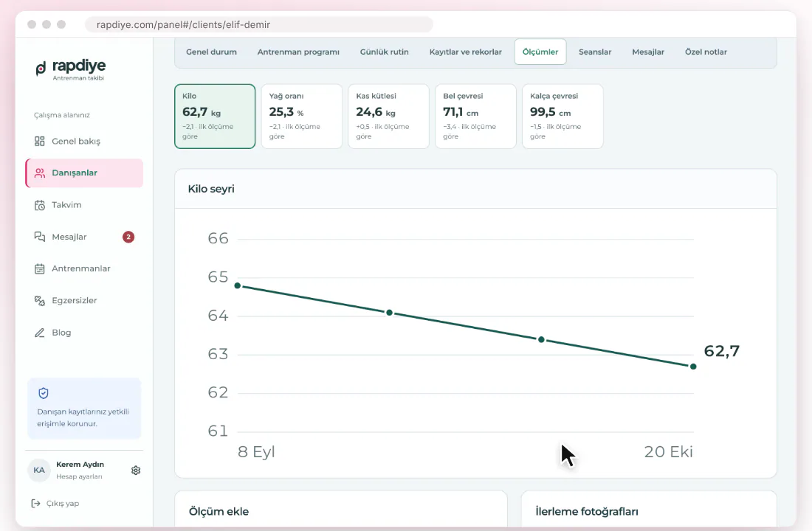Click the shield security icon
Image resolution: width=812 pixels, height=531 pixels.
coord(44,393)
